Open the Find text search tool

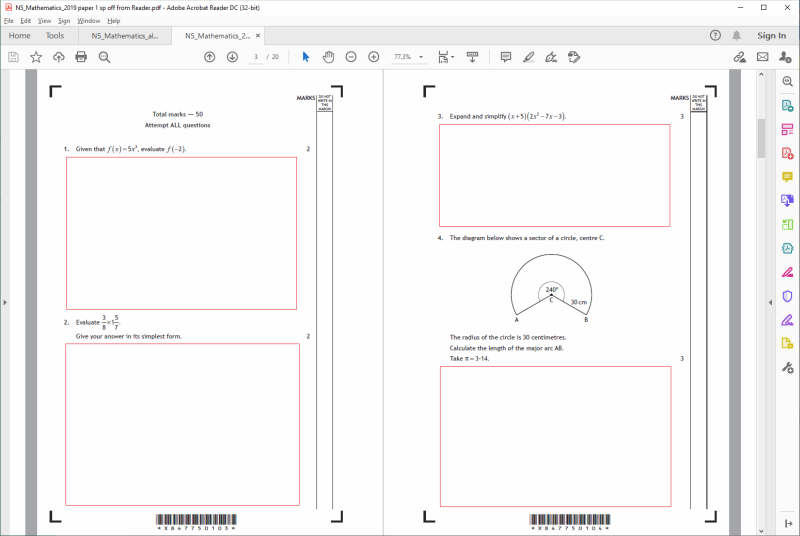pos(104,57)
